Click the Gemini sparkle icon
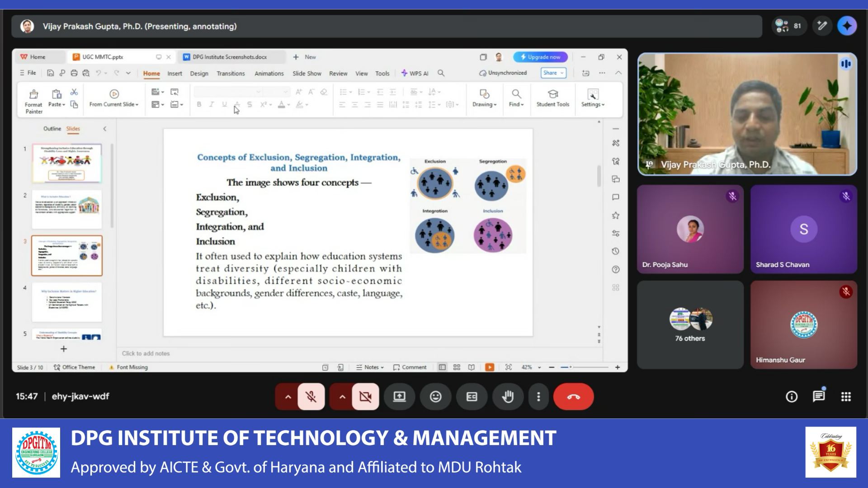868x488 pixels. (x=847, y=26)
